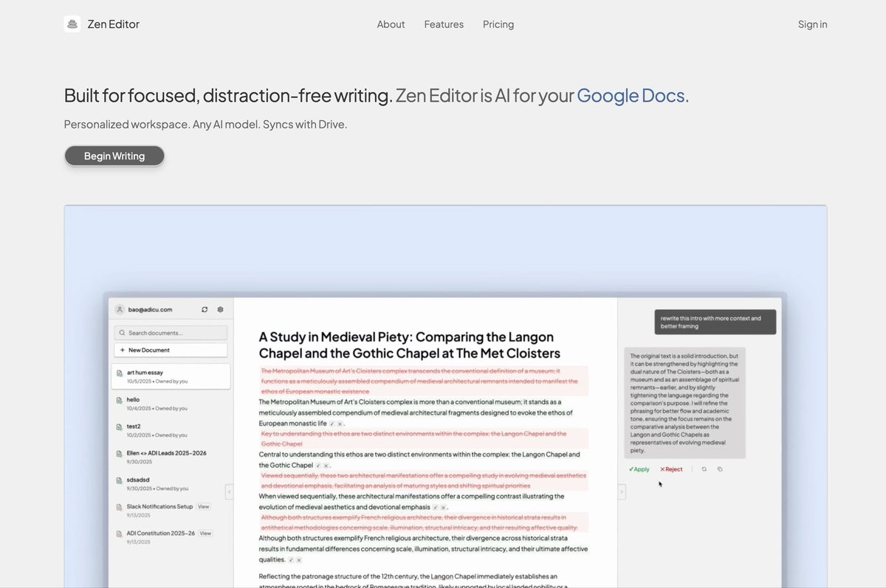
Task: Open the Ellen <> ADI Leads 2025-2026 document
Action: pyautogui.click(x=171, y=456)
